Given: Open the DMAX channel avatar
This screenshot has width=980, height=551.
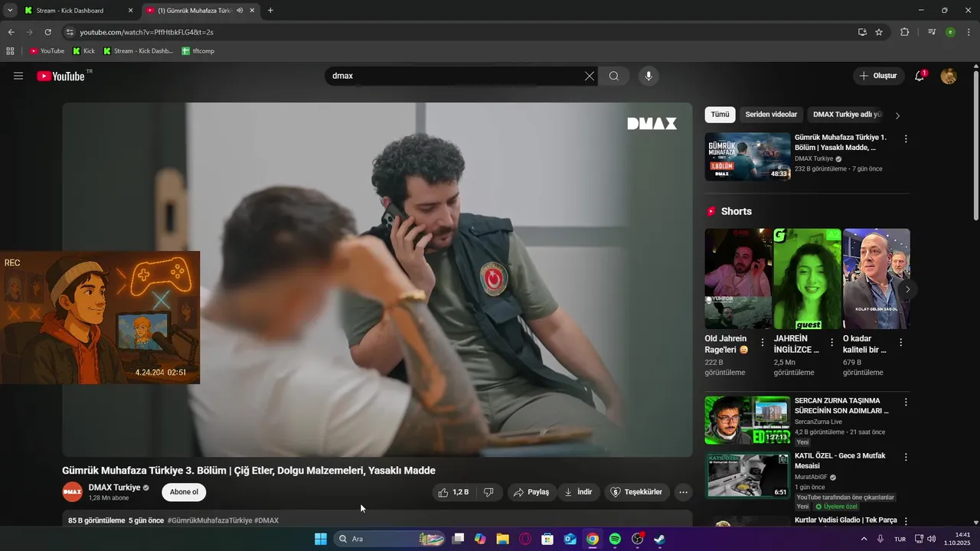Looking at the screenshot, I should (72, 492).
